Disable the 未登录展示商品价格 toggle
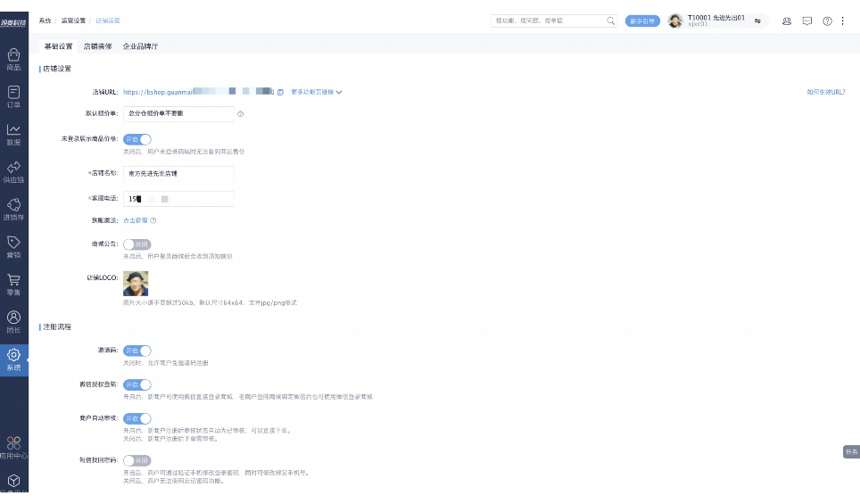 (137, 139)
